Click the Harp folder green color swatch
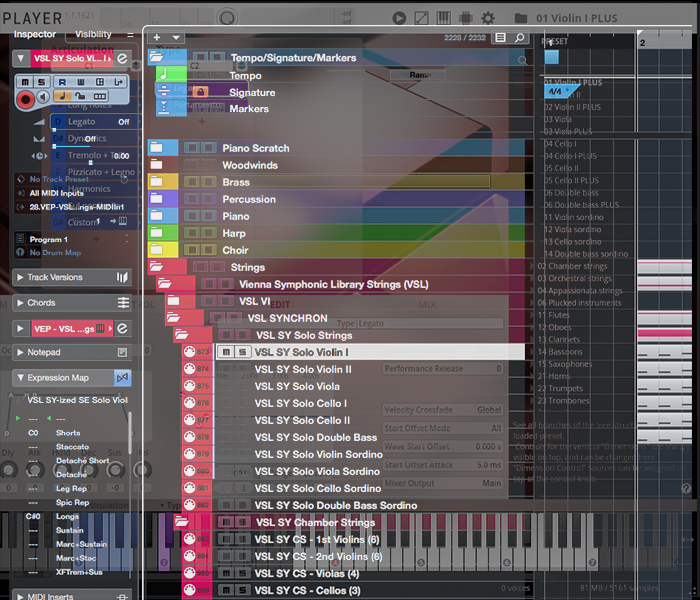 163,233
